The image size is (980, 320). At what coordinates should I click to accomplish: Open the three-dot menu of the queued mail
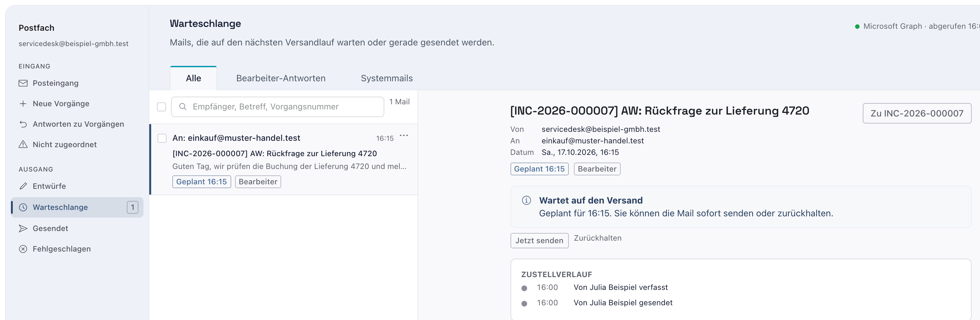404,136
